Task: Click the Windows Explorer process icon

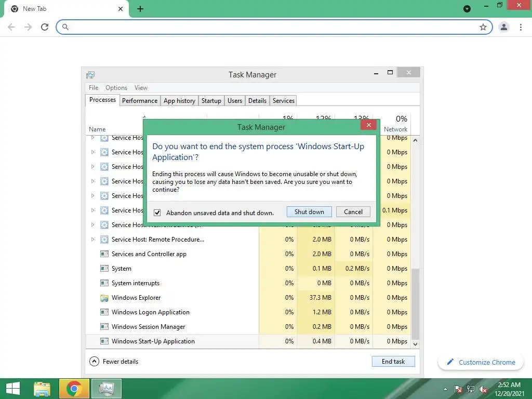Action: pos(104,298)
